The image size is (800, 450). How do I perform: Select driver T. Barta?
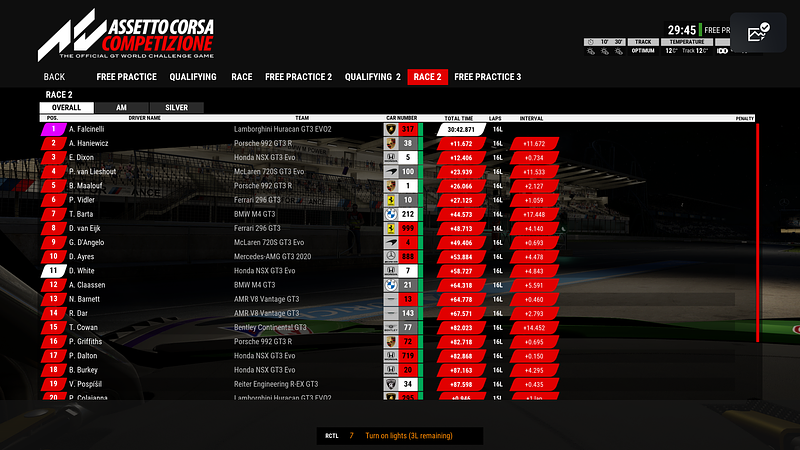pos(81,214)
